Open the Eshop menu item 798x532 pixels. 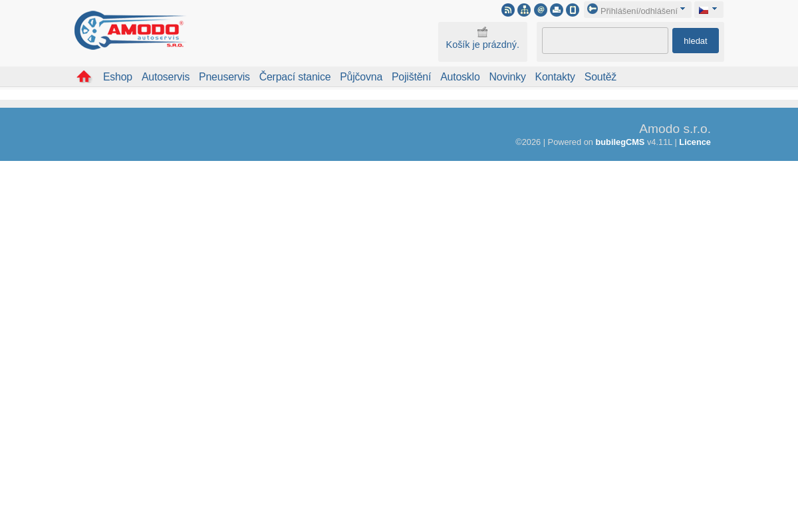coord(118,76)
